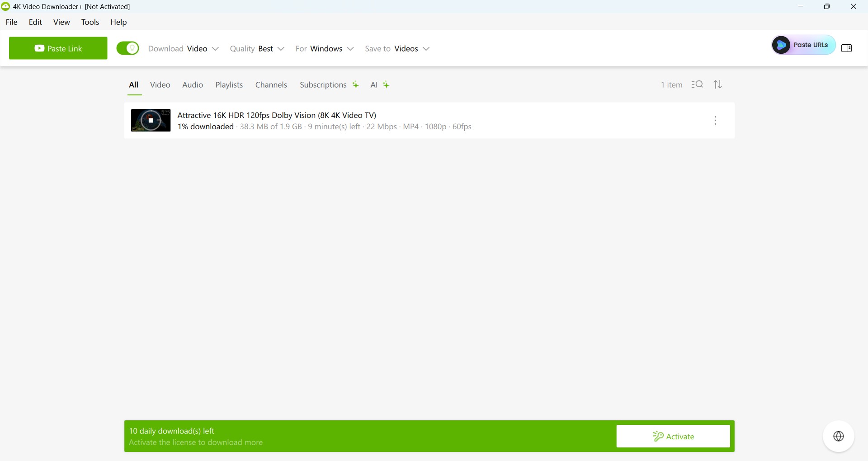This screenshot has height=461, width=868.
Task: Stop download via the video thumbnail icon
Action: 151,120
